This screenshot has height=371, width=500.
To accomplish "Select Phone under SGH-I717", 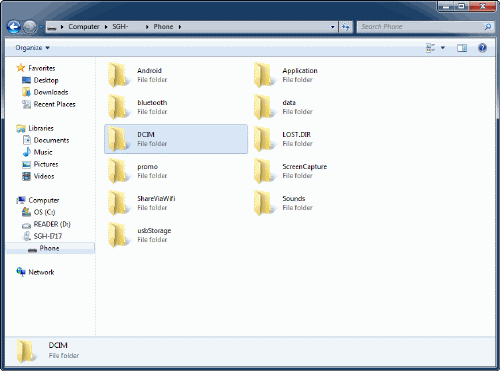I will pos(49,248).
